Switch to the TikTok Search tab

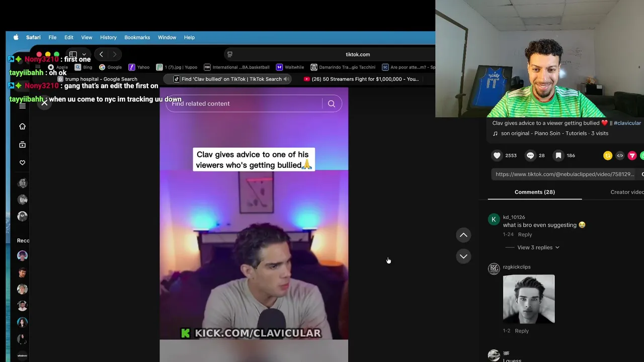tap(227, 79)
